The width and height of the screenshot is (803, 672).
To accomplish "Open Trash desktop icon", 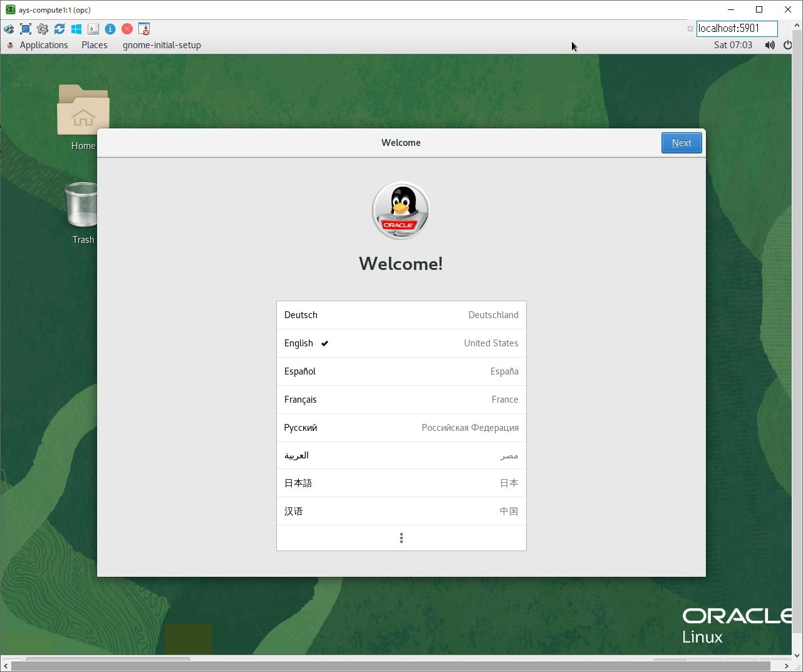I will click(83, 213).
